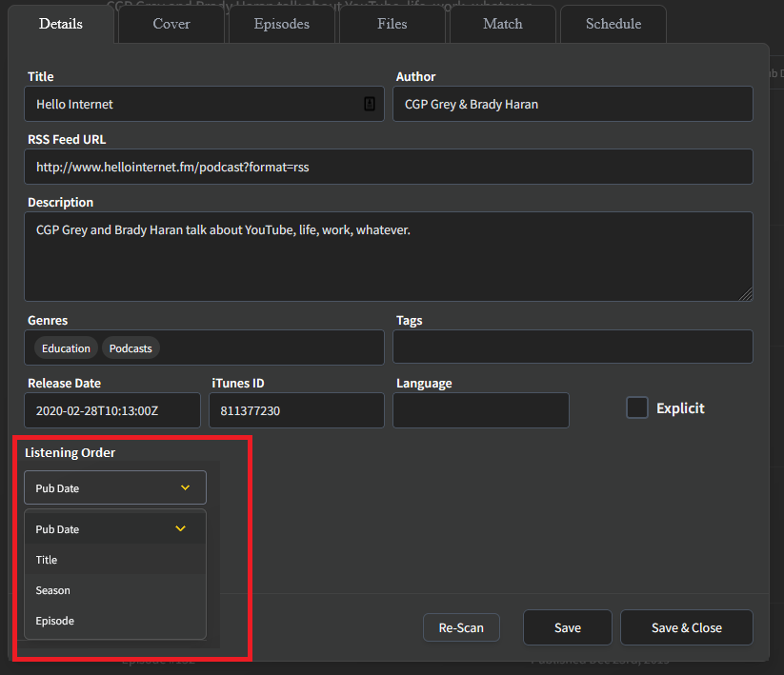Click the empty Language field
Screen dimensions: 784x675
pos(481,410)
